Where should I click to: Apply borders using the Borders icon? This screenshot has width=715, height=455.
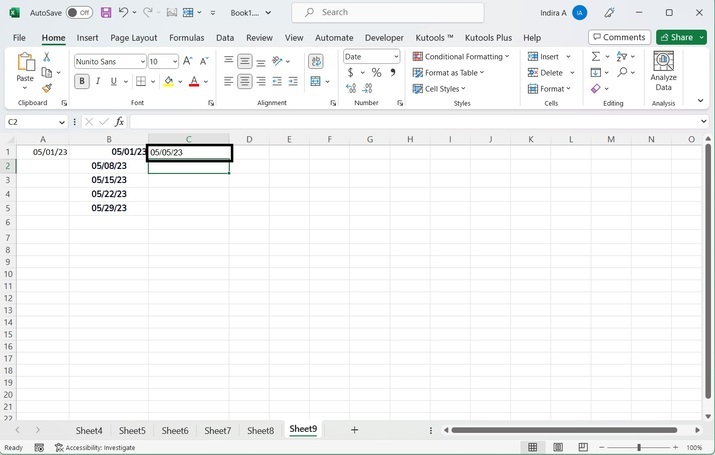(x=141, y=81)
